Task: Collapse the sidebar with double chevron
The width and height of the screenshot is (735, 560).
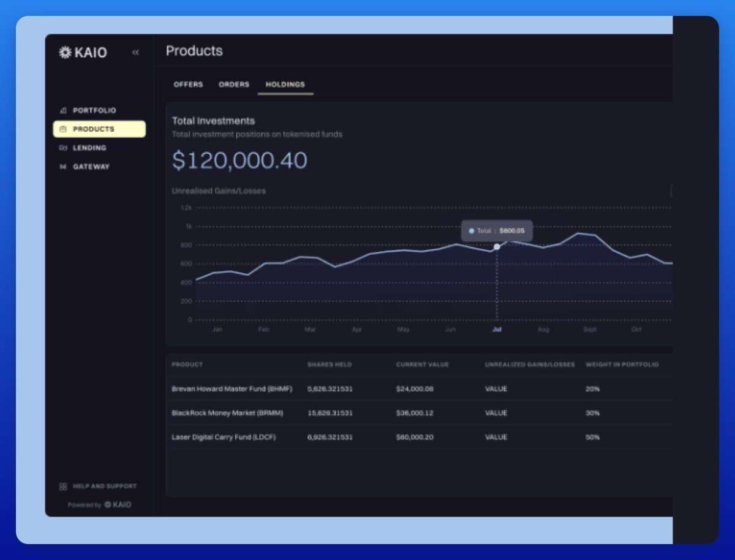Action: pos(135,53)
